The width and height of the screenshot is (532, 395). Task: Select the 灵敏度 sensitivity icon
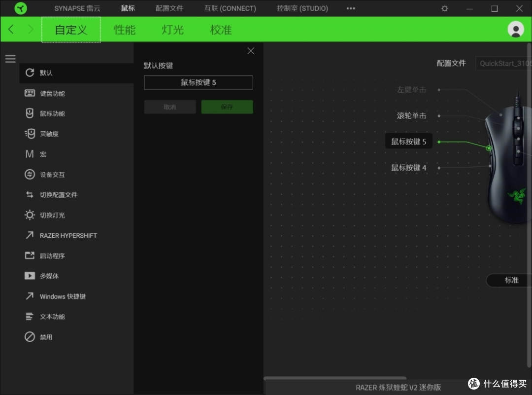pos(30,134)
